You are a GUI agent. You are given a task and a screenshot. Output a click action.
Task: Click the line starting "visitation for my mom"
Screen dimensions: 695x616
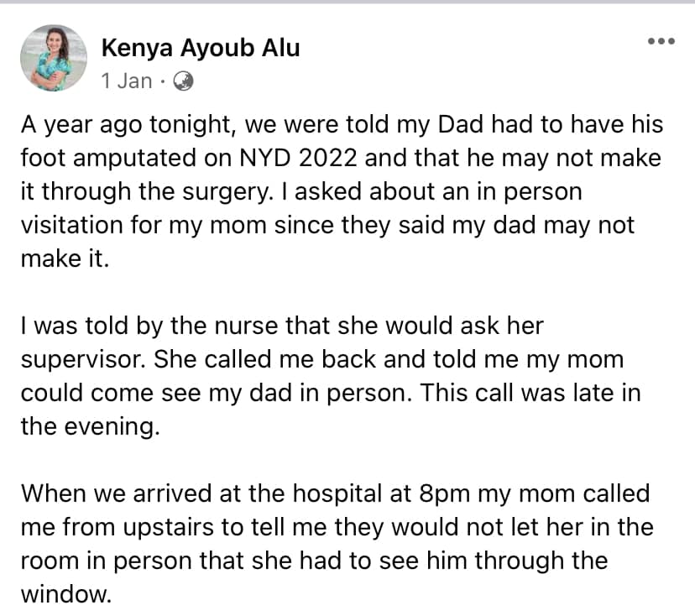[x=327, y=225]
